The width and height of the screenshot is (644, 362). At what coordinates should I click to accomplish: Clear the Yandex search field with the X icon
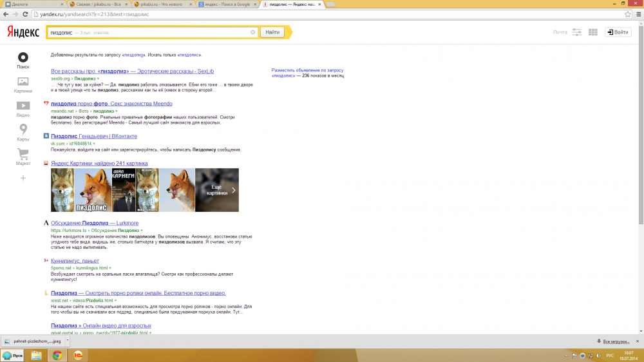click(x=252, y=32)
